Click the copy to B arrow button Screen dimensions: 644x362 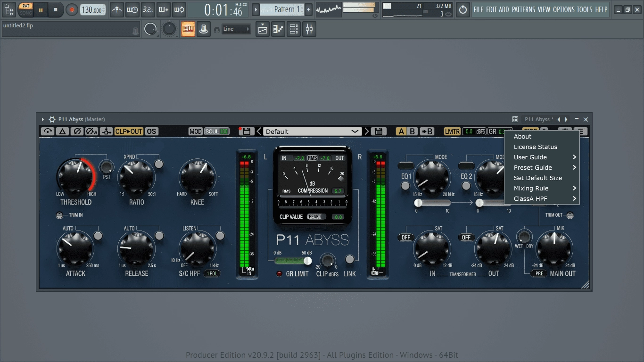[x=427, y=132]
